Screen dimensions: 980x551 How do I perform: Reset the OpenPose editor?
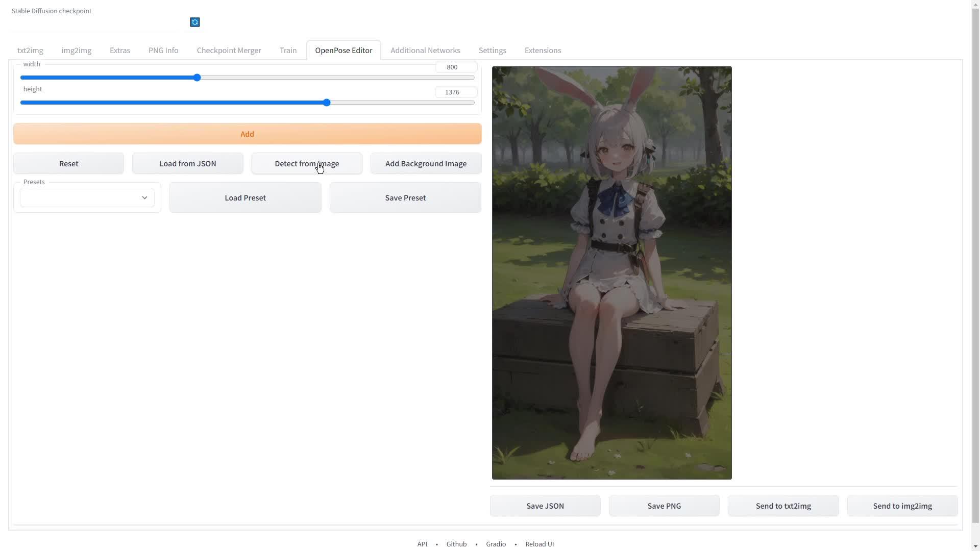(x=68, y=163)
